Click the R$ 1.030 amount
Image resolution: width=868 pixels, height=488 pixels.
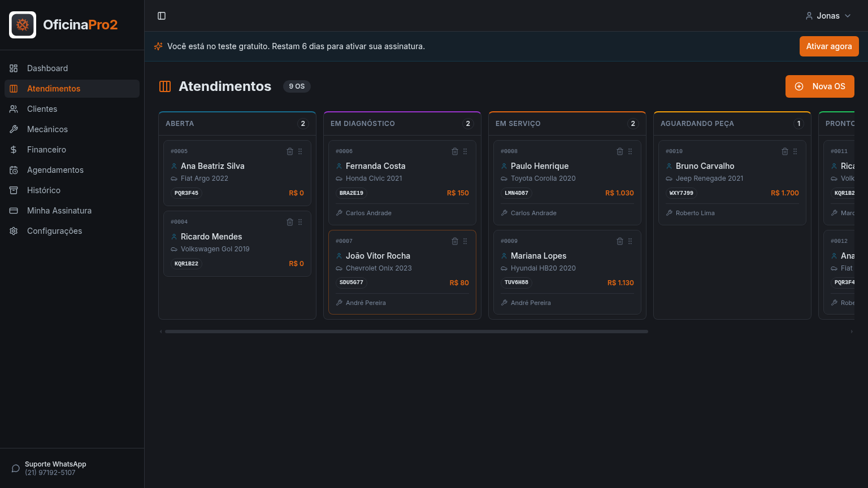click(619, 193)
